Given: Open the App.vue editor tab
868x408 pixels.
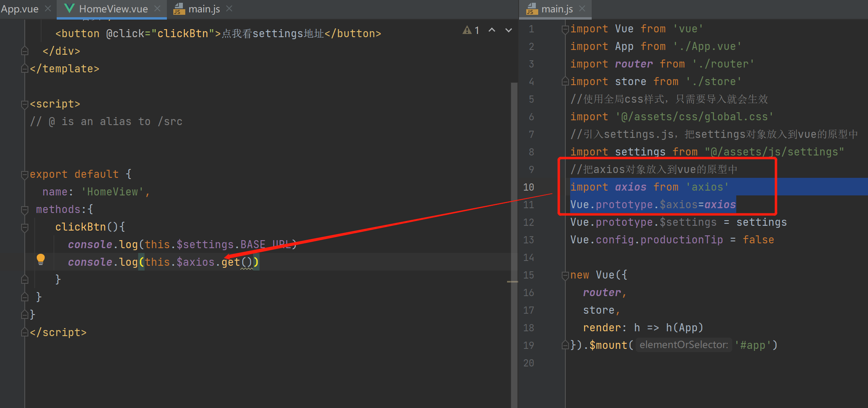Looking at the screenshot, I should (20, 9).
